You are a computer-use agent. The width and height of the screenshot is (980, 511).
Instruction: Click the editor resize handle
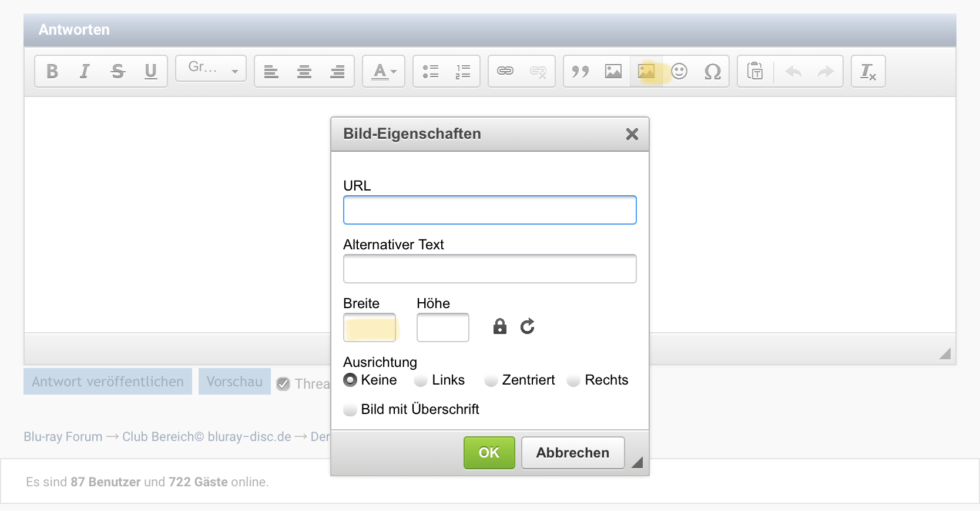pos(945,353)
